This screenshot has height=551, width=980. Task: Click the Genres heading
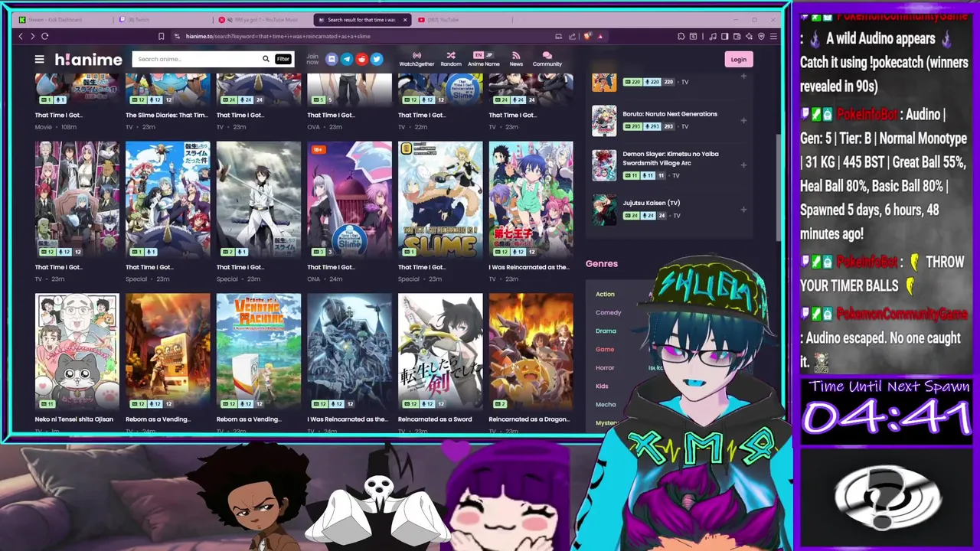point(602,263)
